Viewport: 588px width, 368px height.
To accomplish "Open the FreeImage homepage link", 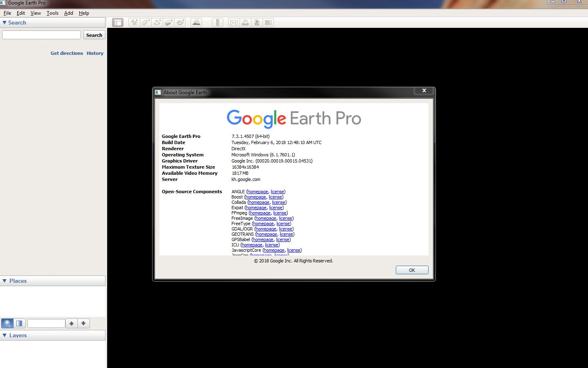I will 266,218.
